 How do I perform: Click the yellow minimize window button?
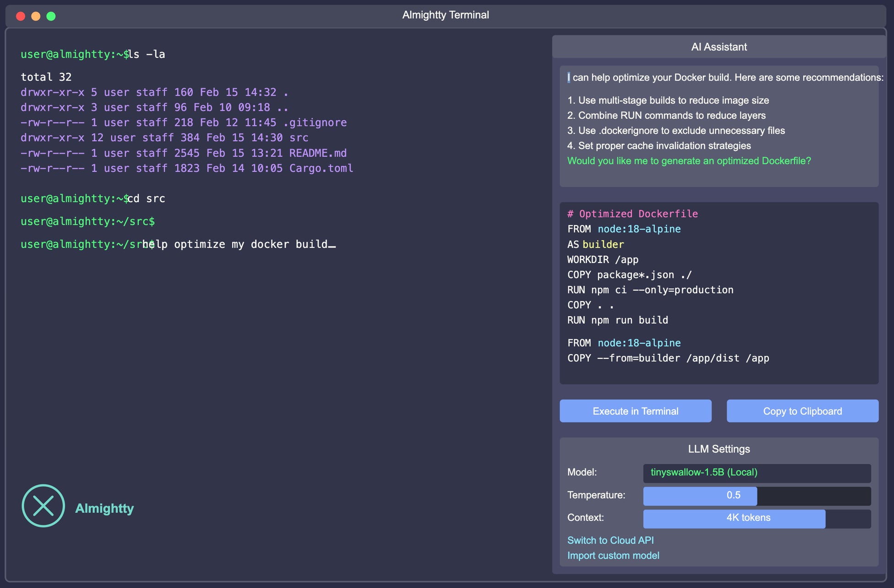36,16
